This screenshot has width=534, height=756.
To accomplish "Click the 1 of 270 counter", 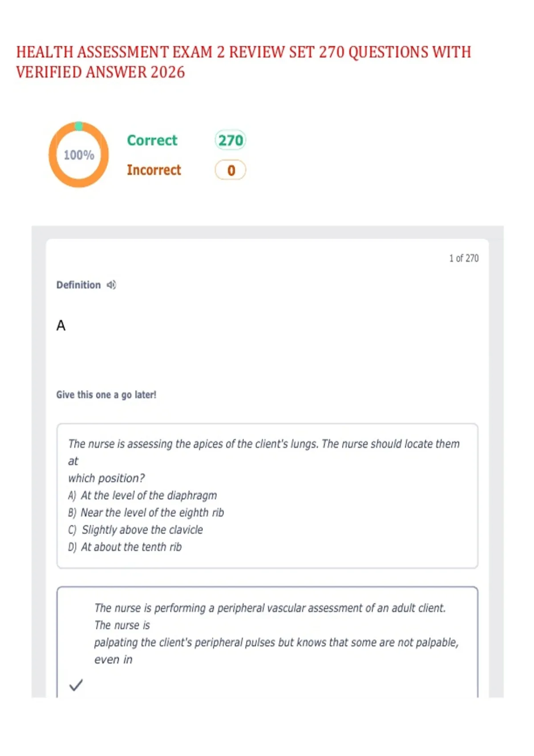I will pyautogui.click(x=464, y=258).
